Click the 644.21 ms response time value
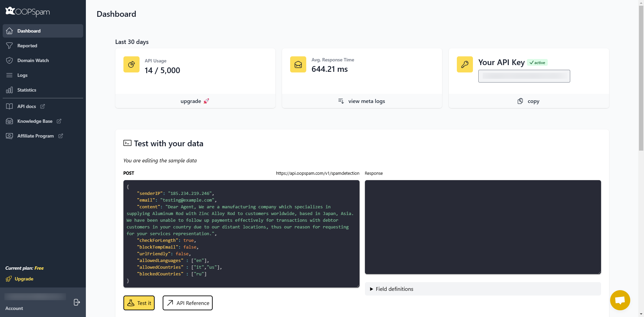644x317 pixels. click(330, 69)
